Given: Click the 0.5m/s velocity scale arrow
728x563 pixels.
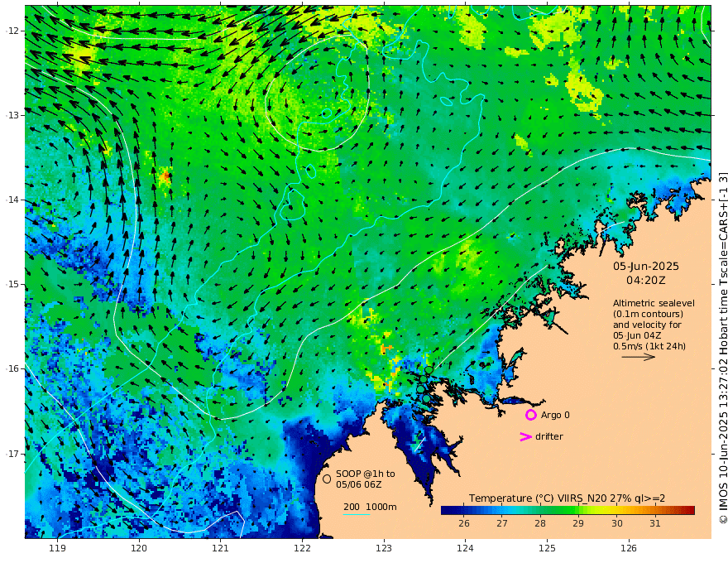Looking at the screenshot, I should 639,357.
